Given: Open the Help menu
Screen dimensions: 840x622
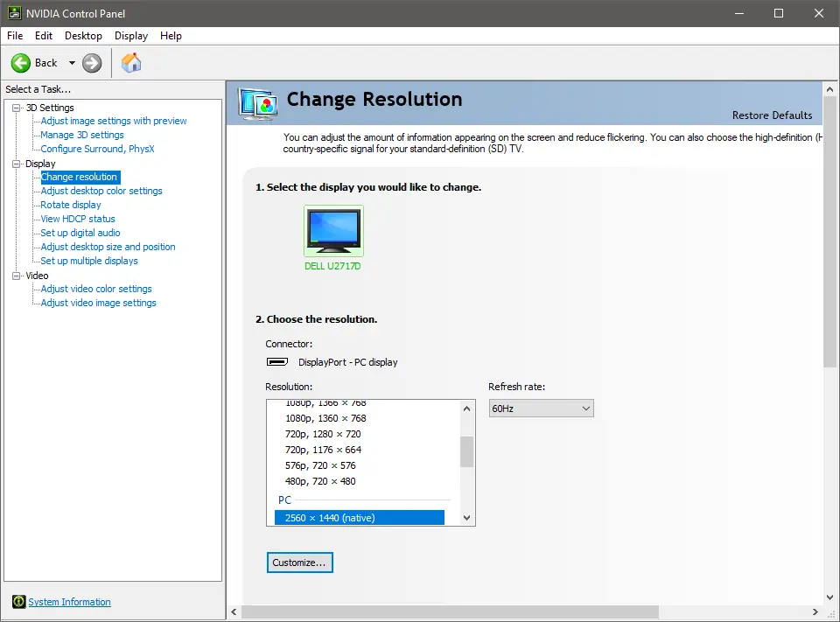Looking at the screenshot, I should [x=171, y=36].
